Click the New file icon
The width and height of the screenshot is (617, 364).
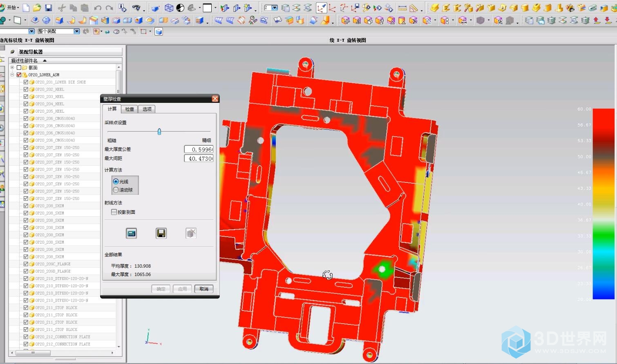tap(26, 8)
